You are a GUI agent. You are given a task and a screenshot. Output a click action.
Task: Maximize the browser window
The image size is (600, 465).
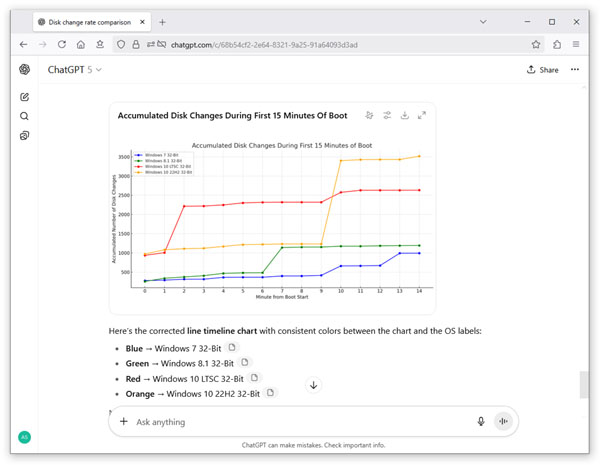click(552, 22)
